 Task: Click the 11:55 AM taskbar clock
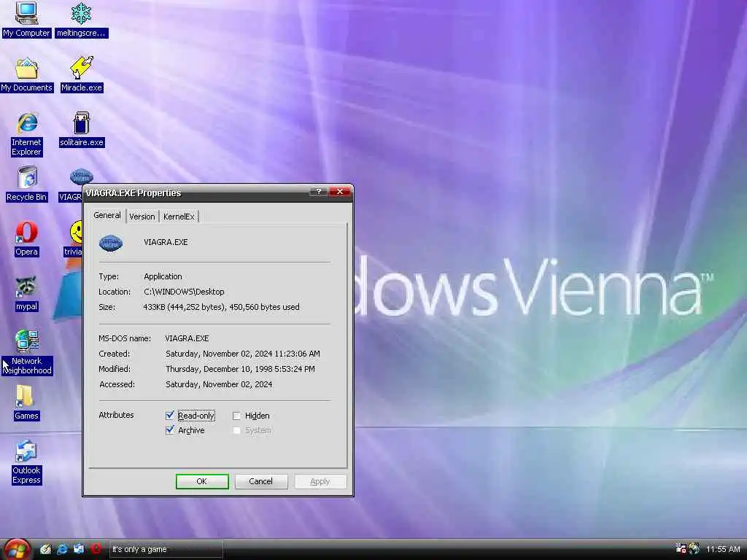coord(723,549)
